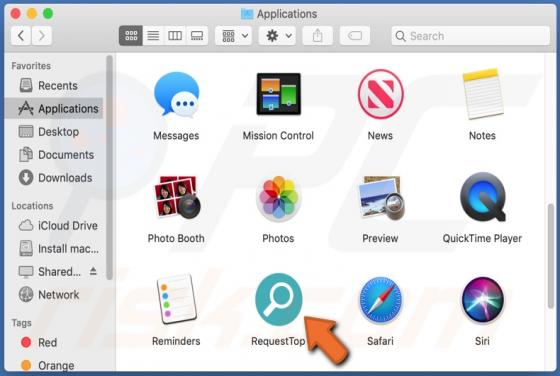Select the Preview app icon
This screenshot has height=376, width=560.
pyautogui.click(x=381, y=197)
